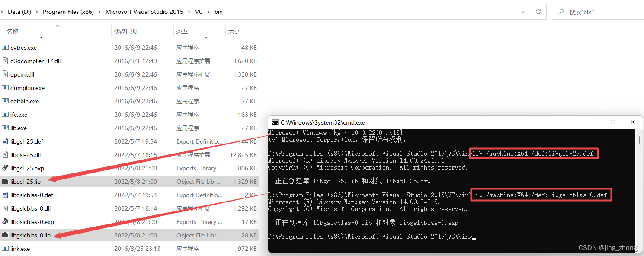Click the bin breadcrumb segment
The height and width of the screenshot is (256, 644).
pyautogui.click(x=218, y=12)
